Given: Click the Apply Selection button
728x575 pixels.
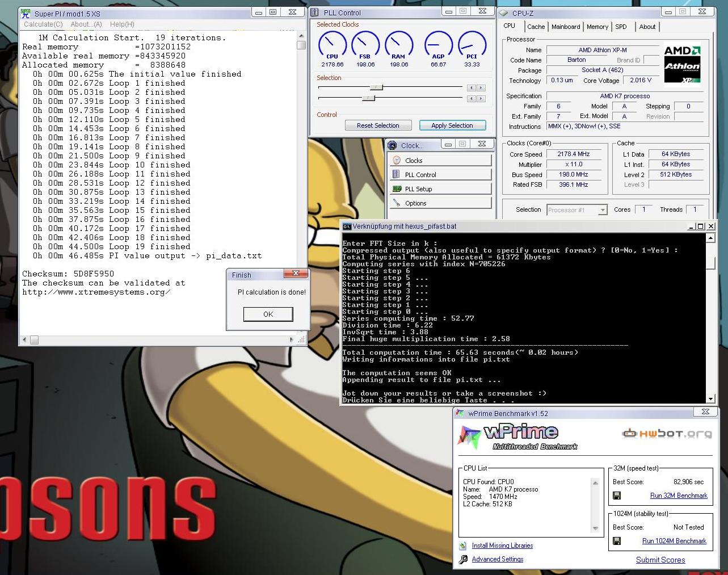Looking at the screenshot, I should point(452,125).
